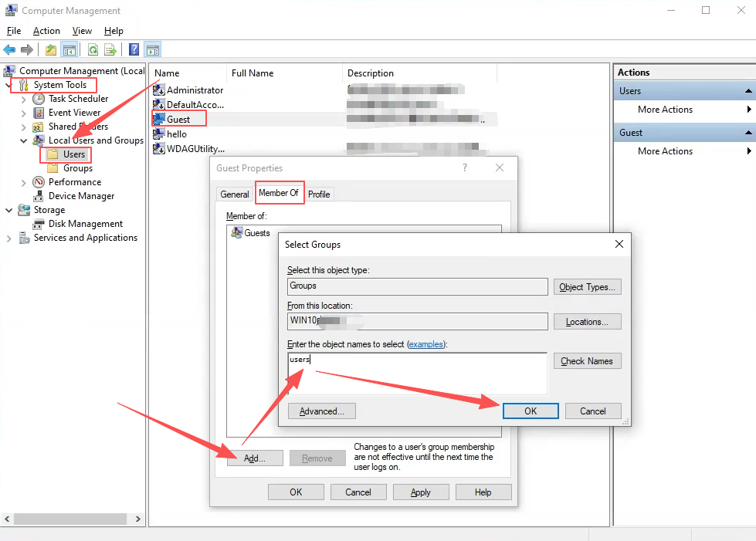Click the Guest Properties Help button
The width and height of the screenshot is (756, 541).
pyautogui.click(x=483, y=492)
